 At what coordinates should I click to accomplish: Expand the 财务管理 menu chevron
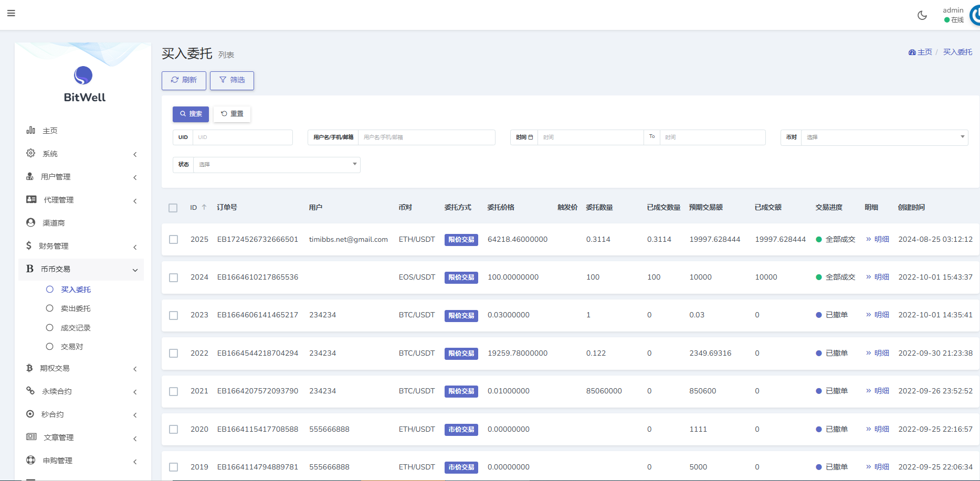pos(135,247)
